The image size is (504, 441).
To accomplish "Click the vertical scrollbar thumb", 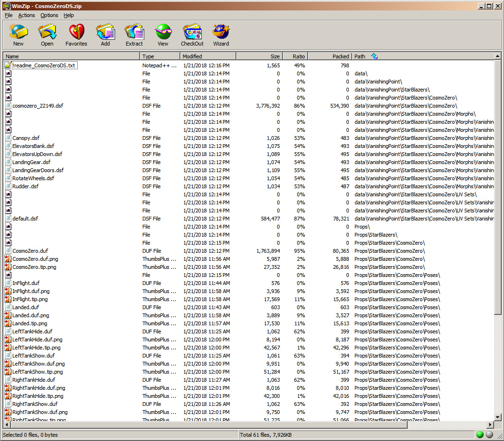I will point(497,187).
